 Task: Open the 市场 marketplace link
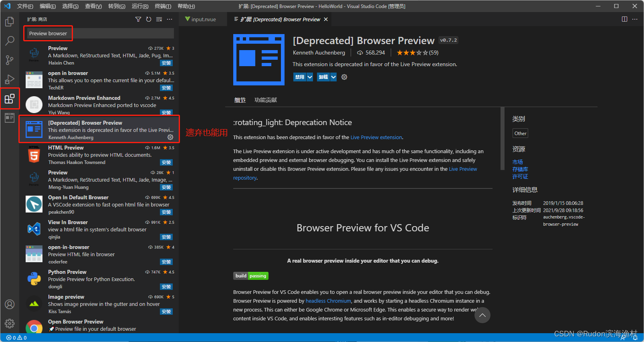[x=517, y=162]
